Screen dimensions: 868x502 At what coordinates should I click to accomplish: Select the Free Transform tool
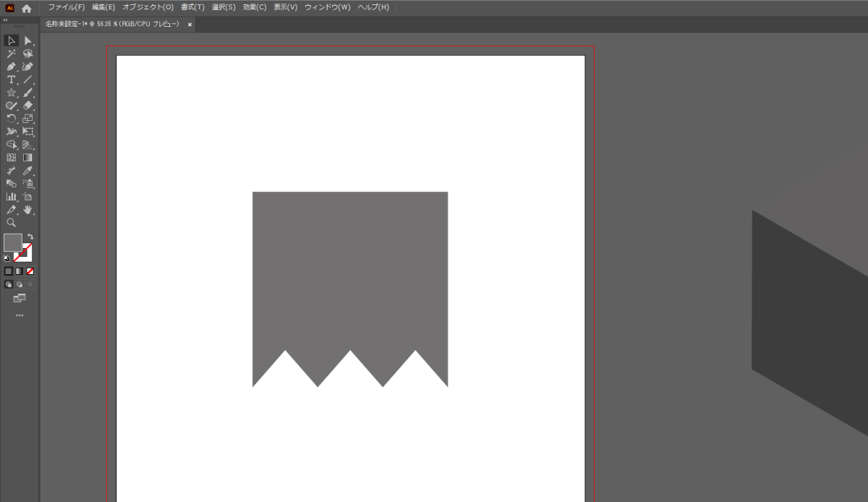tap(28, 132)
